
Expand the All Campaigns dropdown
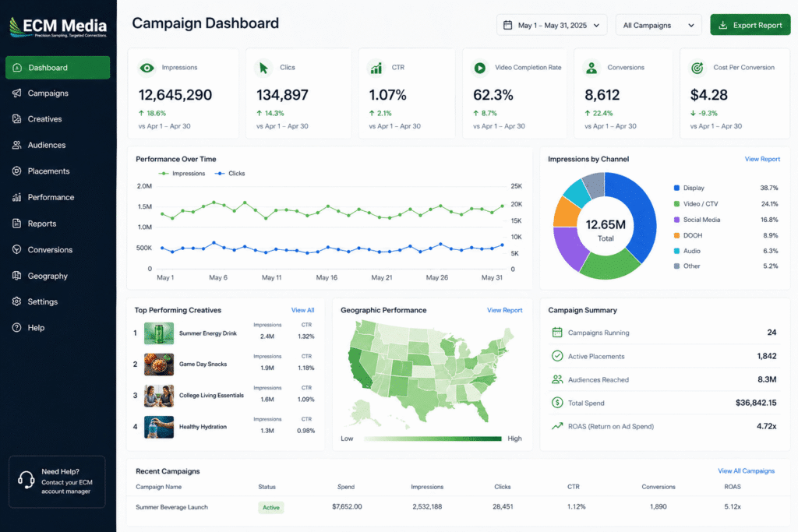tap(659, 25)
